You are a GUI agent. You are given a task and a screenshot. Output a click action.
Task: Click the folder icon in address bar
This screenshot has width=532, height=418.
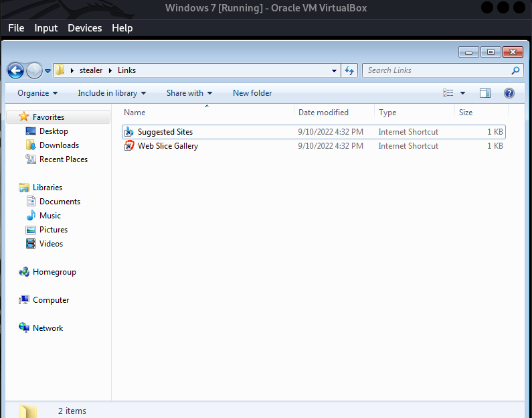[x=60, y=70]
